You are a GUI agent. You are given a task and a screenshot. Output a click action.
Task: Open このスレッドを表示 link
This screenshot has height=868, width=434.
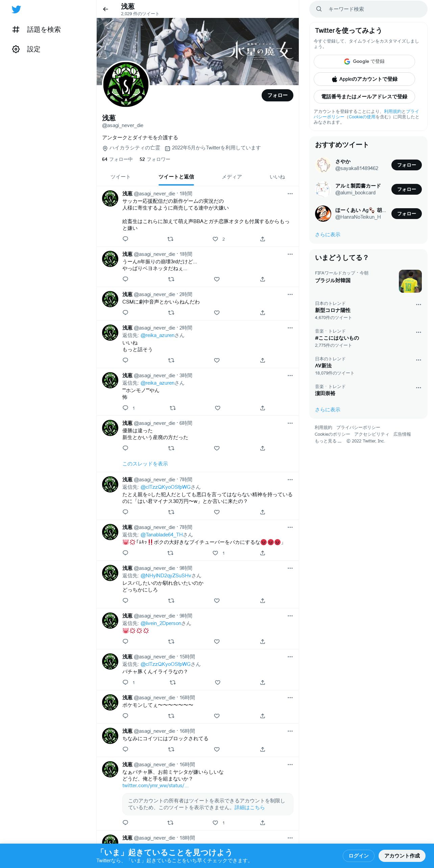coord(145,464)
